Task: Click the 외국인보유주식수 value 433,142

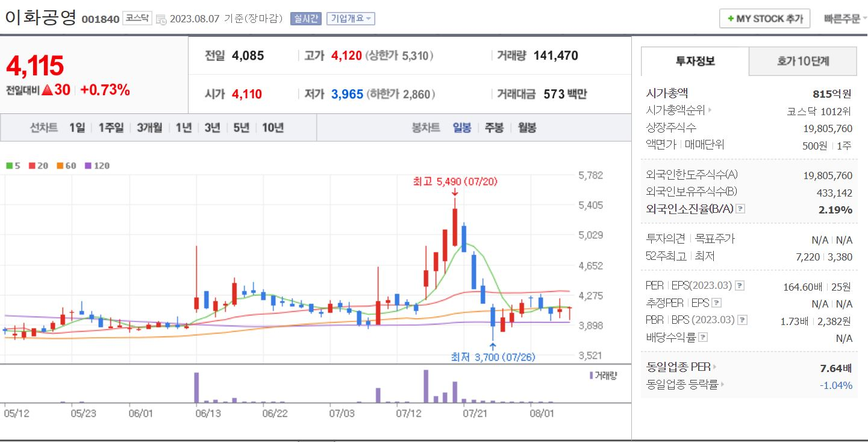Action: 834,193
